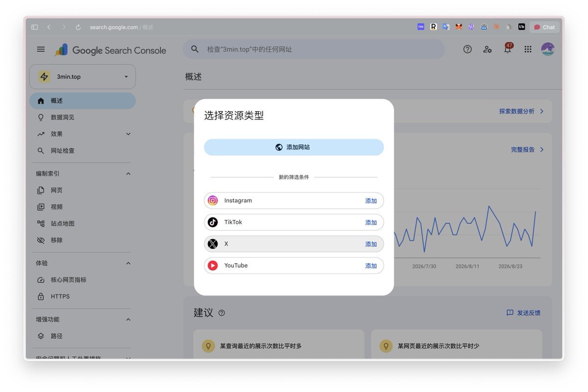
Task: Open the main hamburger menu
Action: pos(41,49)
